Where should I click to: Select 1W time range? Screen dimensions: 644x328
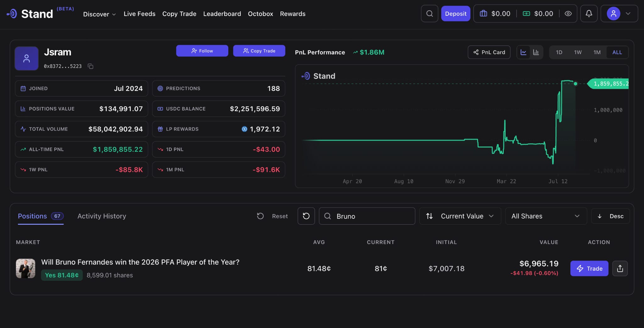pos(578,52)
